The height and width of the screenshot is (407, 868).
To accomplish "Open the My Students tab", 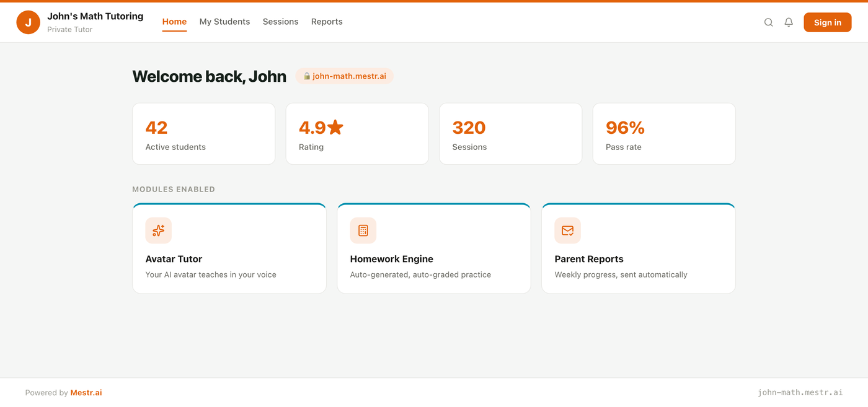I will click(224, 22).
